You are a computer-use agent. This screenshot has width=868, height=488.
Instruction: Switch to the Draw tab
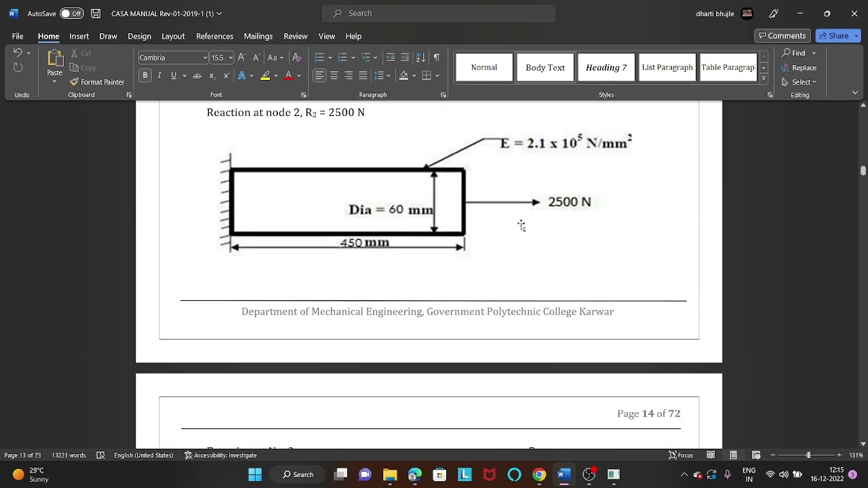click(108, 36)
